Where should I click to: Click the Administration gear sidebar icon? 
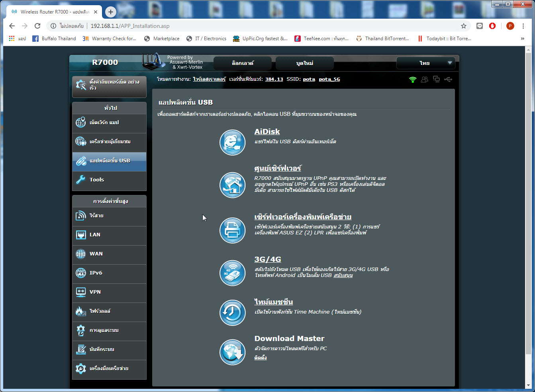[x=81, y=330]
